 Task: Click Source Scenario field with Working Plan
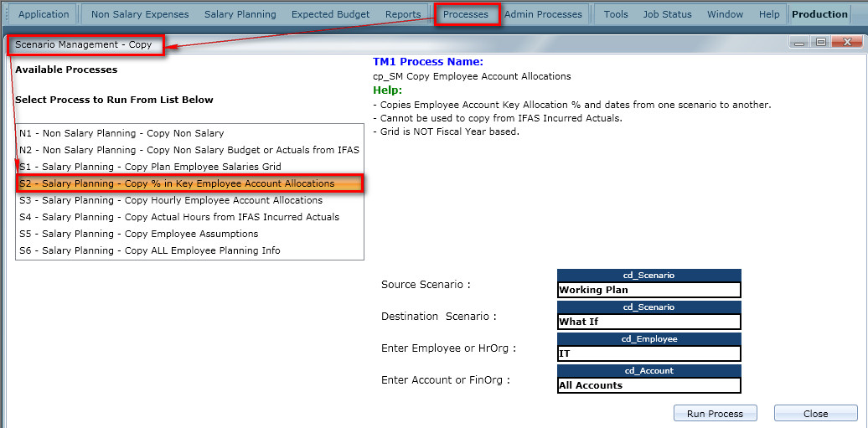(x=648, y=290)
